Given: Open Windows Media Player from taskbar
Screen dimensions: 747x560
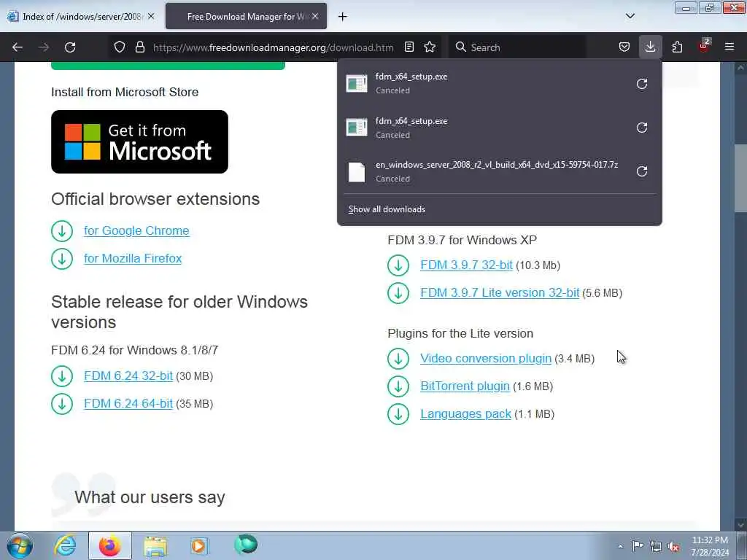Looking at the screenshot, I should [x=199, y=545].
